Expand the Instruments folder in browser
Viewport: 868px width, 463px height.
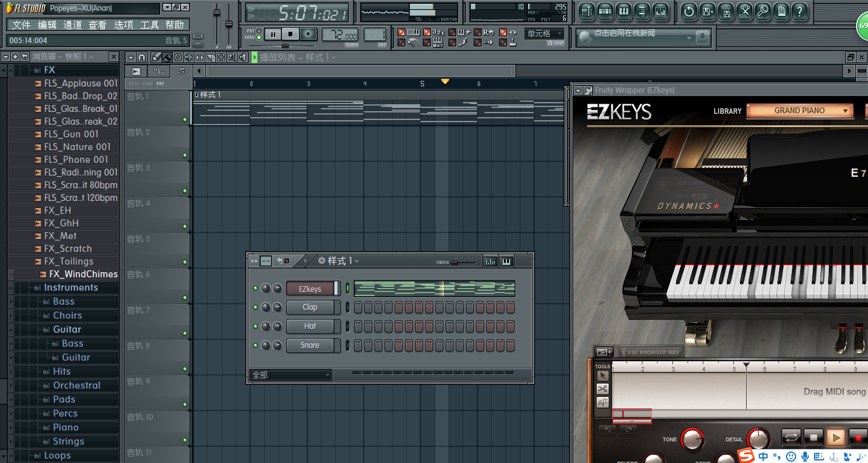tap(71, 287)
